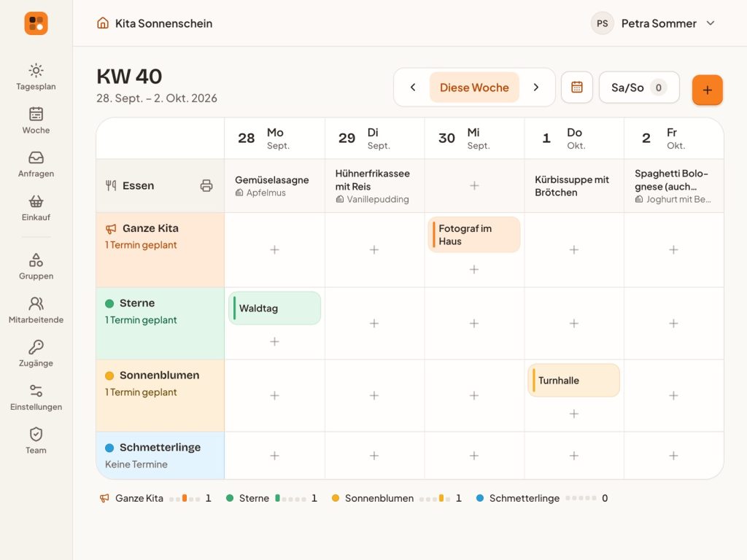Open the Kürbissuppe mit Brötchen meal

pyautogui.click(x=574, y=186)
